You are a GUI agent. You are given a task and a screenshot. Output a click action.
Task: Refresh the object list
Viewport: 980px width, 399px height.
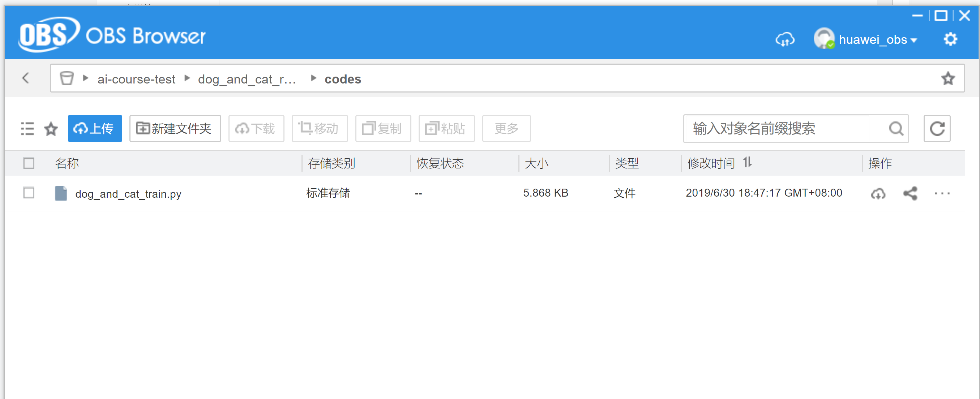pyautogui.click(x=937, y=129)
